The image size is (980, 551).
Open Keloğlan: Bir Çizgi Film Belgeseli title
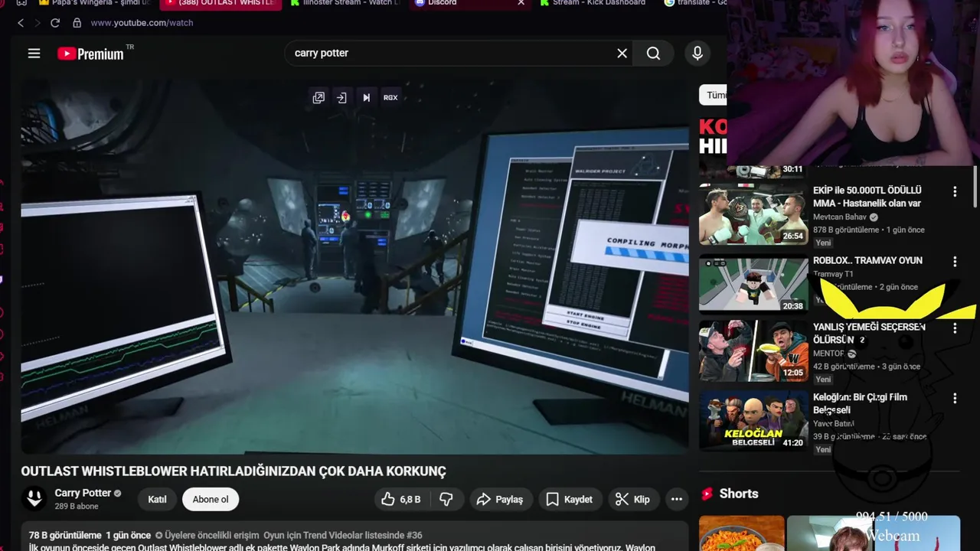pyautogui.click(x=860, y=403)
